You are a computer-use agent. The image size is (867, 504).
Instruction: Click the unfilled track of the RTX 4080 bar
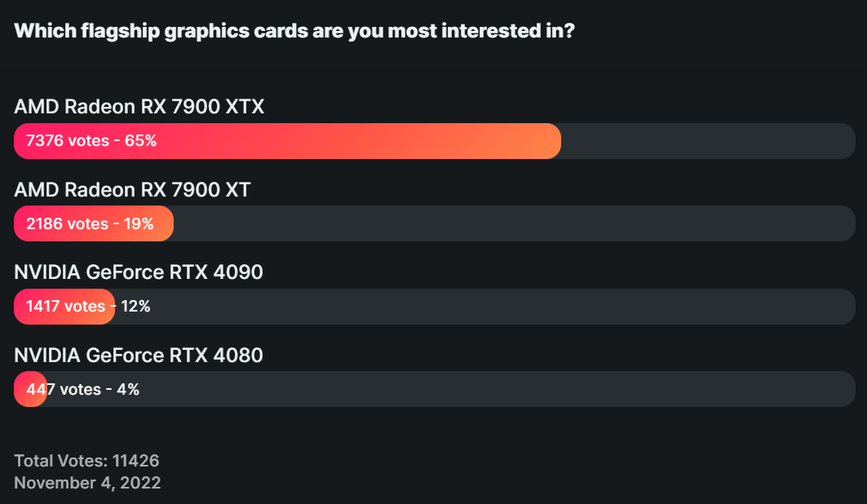(451, 389)
